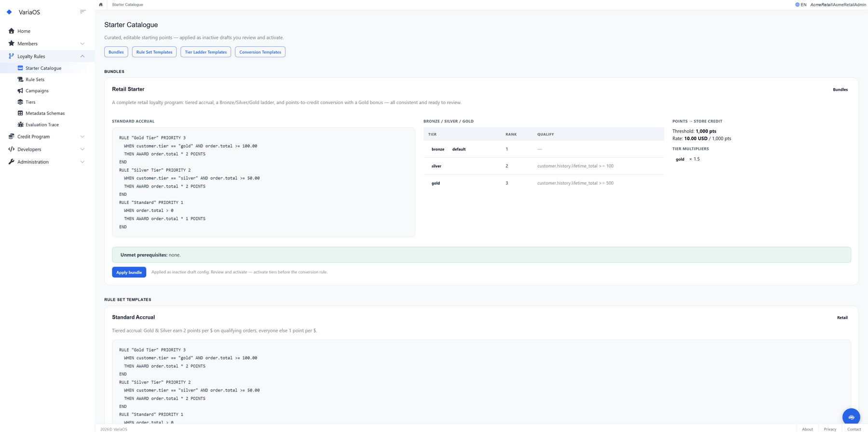868x432 pixels.
Task: Click the Standard Accrual template title
Action: tap(134, 317)
